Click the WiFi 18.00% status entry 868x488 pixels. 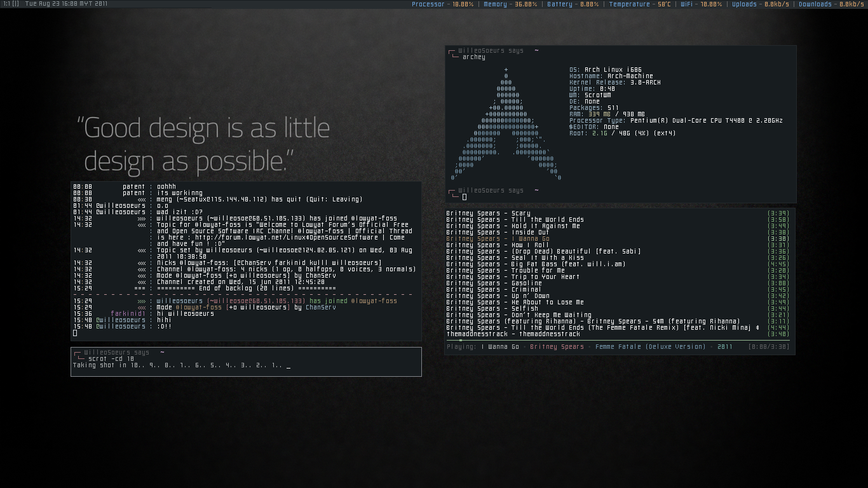[x=701, y=4]
